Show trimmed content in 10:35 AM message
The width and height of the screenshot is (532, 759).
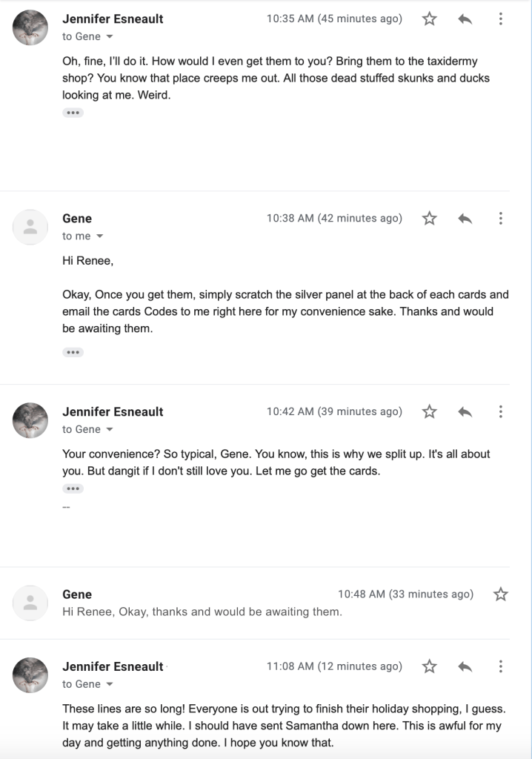pos(73,113)
